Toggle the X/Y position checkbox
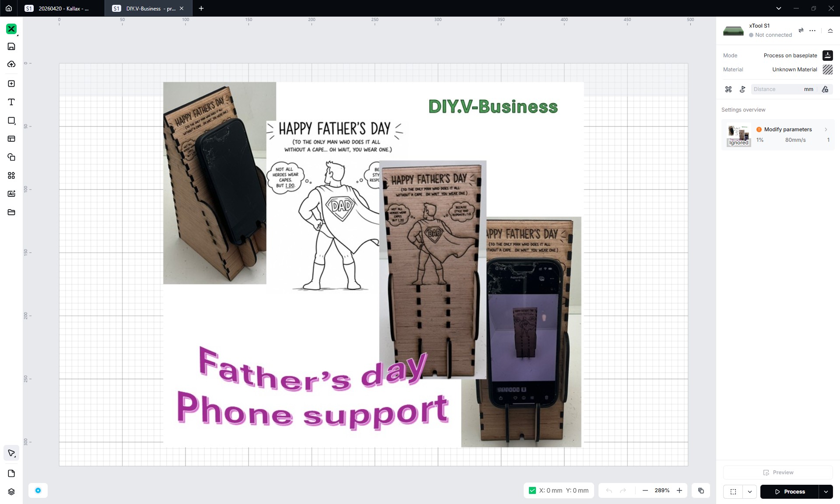This screenshot has height=504, width=840. coord(532,490)
